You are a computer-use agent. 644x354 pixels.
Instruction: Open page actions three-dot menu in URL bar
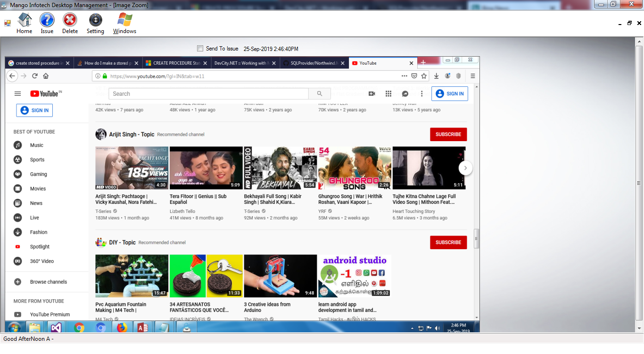(x=405, y=76)
